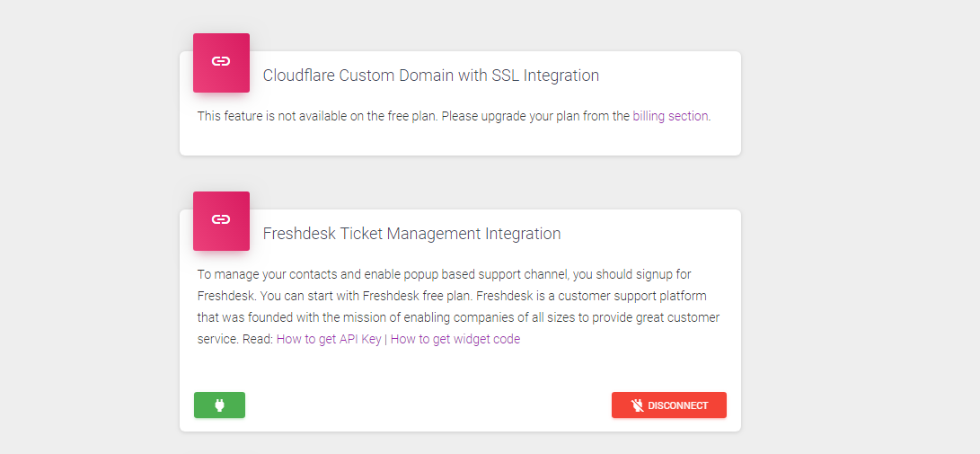
Task: Click the crossed-out plug icon beside DISCONNECT
Action: [x=638, y=405]
